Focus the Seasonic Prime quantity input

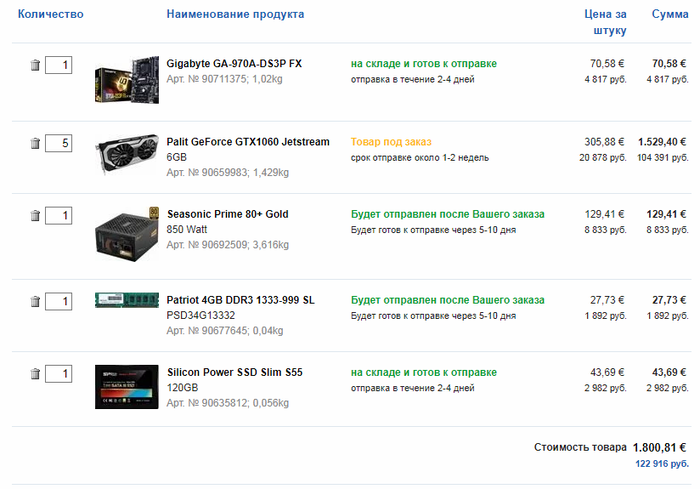click(x=58, y=216)
